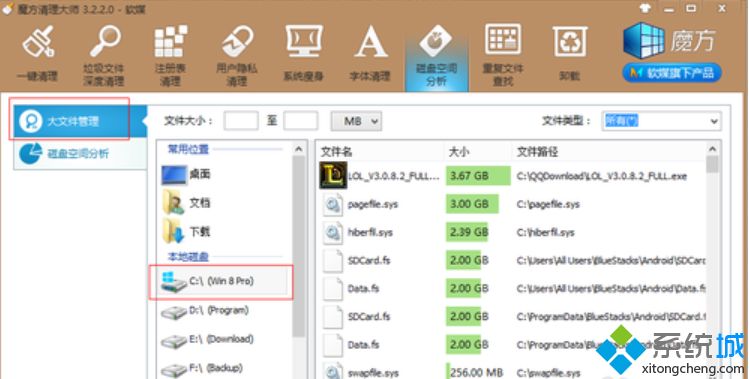The width and height of the screenshot is (749, 379).
Task: Open the MB size unit dropdown
Action: coord(356,121)
